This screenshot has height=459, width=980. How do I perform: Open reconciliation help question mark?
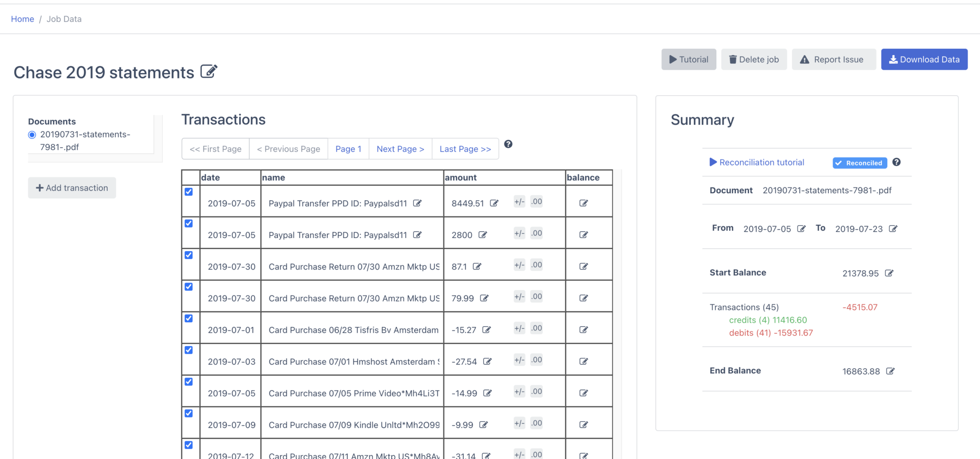tap(897, 163)
